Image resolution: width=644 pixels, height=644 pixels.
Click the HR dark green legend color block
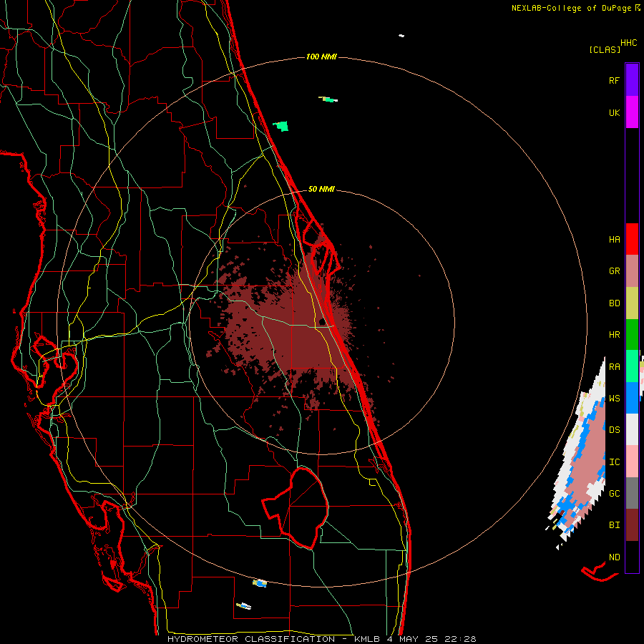coord(632,334)
